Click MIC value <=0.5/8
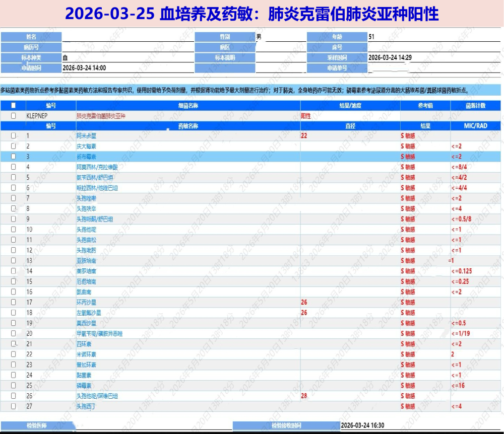The image size is (504, 434). point(461,219)
